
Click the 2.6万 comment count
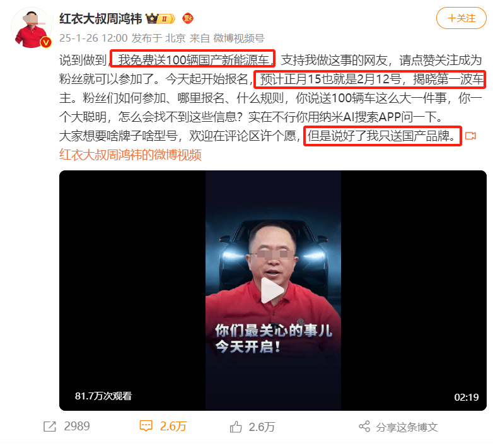click(173, 427)
